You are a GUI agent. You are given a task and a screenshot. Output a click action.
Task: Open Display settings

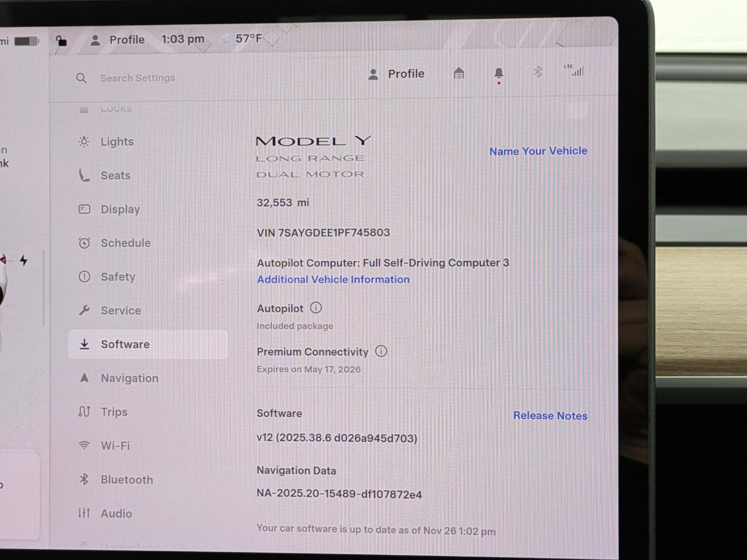pos(120,210)
